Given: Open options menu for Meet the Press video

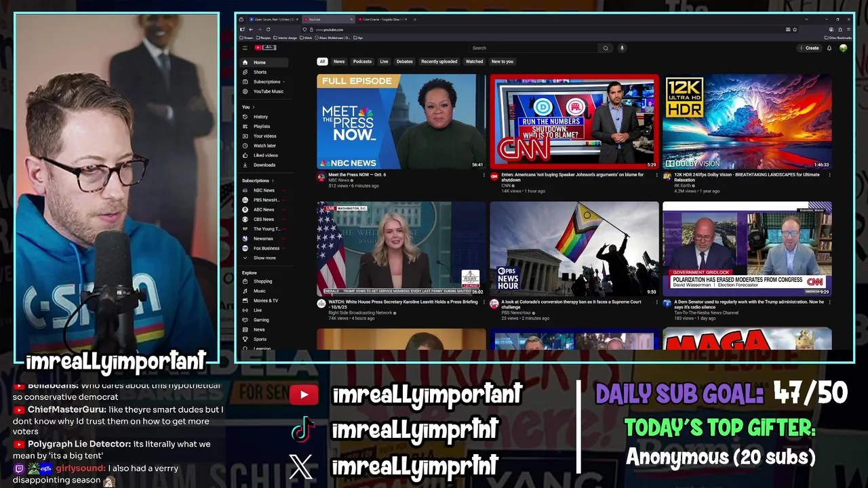Looking at the screenshot, I should 484,175.
